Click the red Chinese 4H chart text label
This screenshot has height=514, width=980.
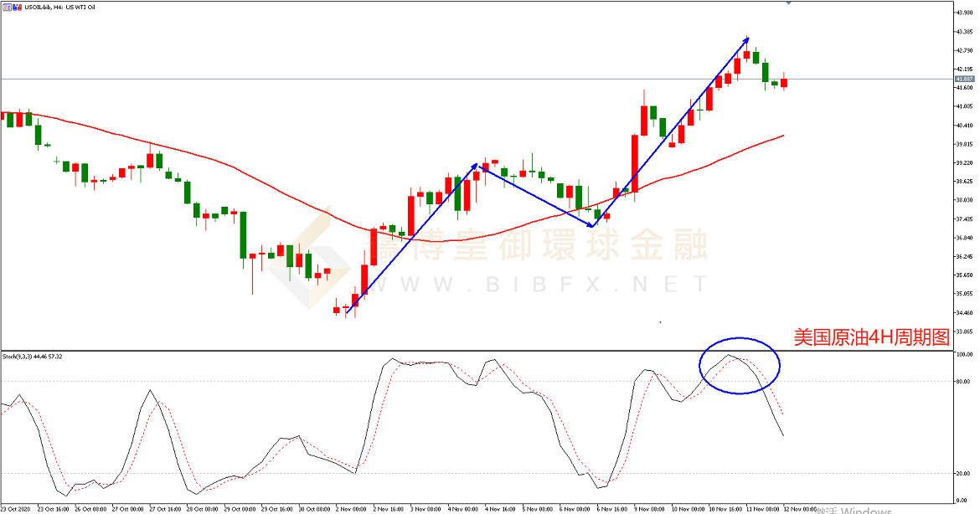click(x=871, y=337)
